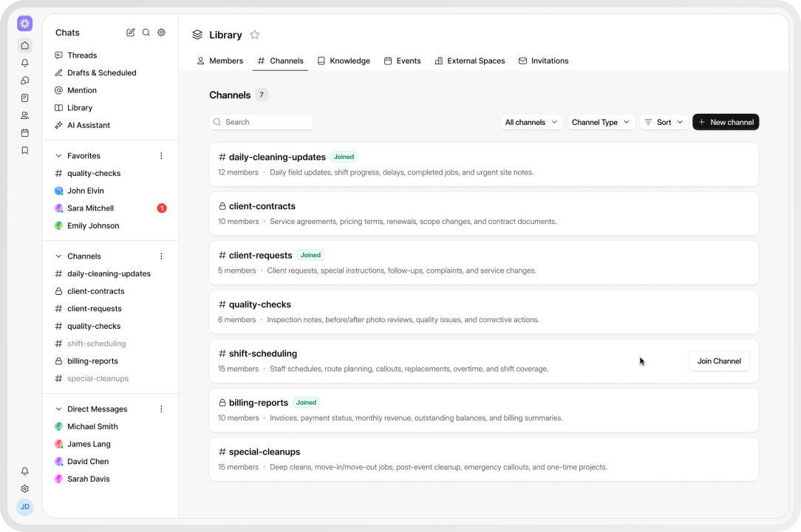Screen dimensions: 801x532
Task: Open the Mention view
Action: point(82,90)
